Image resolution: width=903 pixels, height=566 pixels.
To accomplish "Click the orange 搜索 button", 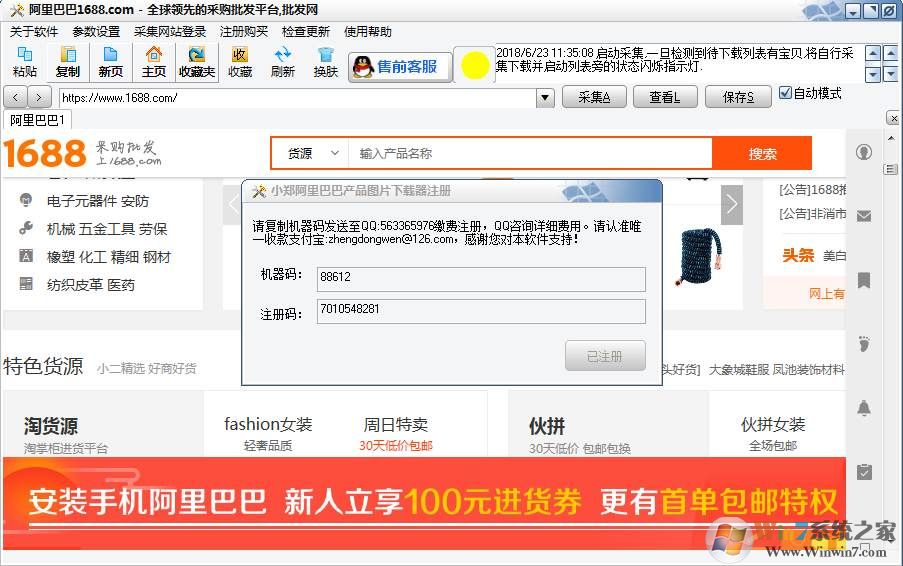I will click(762, 153).
